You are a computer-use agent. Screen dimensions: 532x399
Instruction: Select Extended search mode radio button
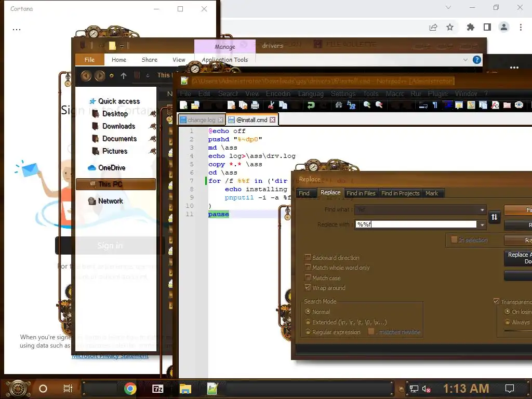(x=308, y=322)
